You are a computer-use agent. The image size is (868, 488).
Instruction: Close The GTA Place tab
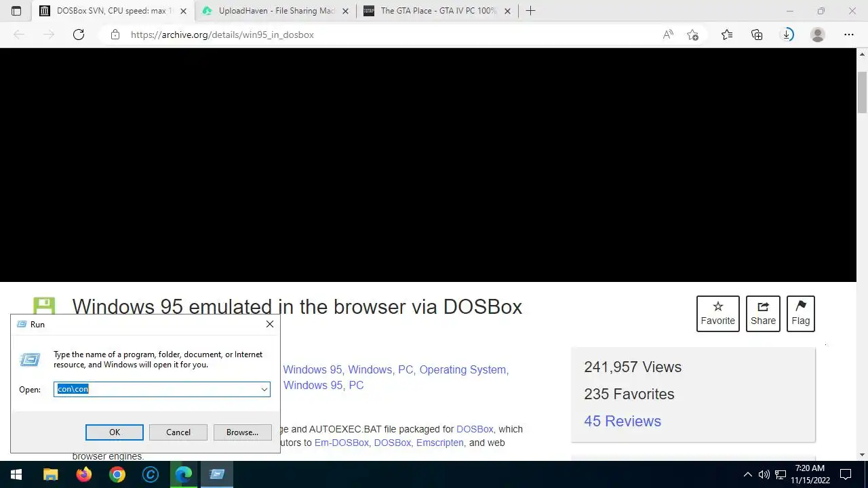click(507, 11)
